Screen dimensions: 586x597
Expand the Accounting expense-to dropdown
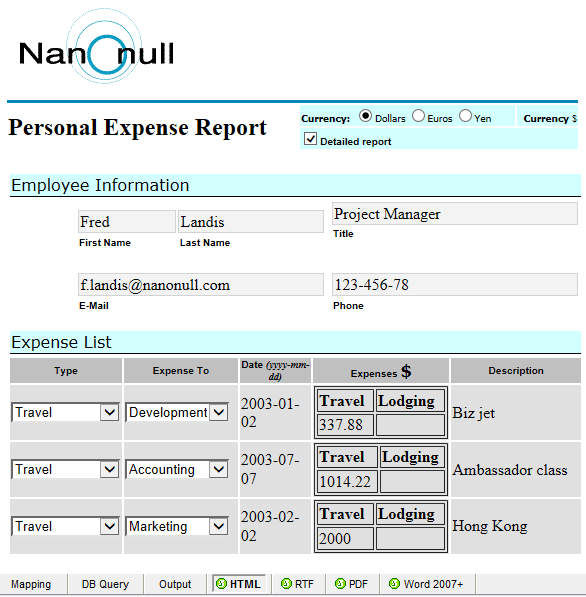[x=177, y=469]
